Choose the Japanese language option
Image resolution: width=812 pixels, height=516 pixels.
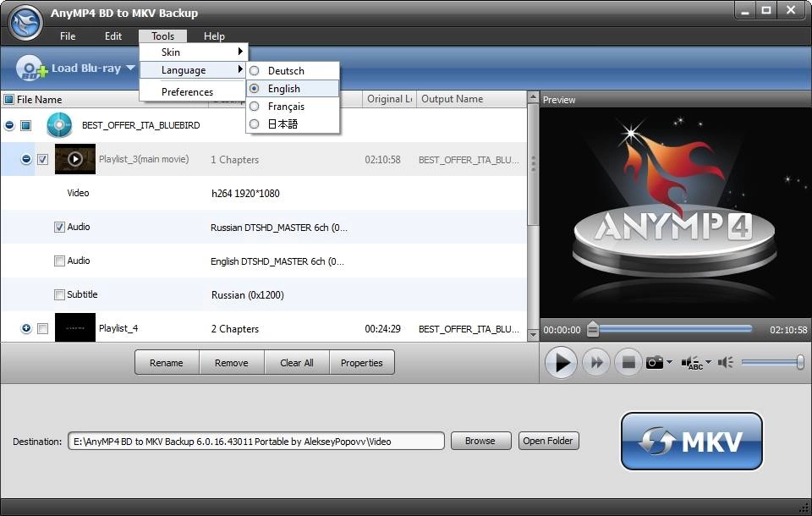(293, 124)
